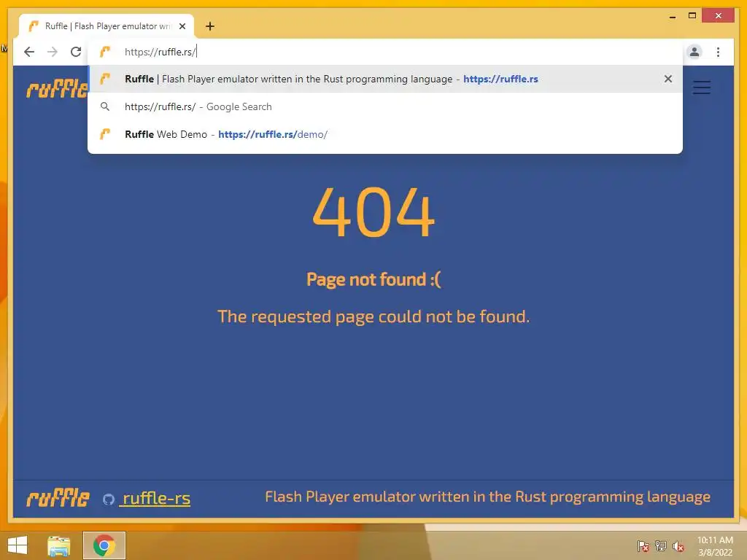This screenshot has width=747, height=560.
Task: Click the Ruffle logo in the page footer
Action: 58,498
